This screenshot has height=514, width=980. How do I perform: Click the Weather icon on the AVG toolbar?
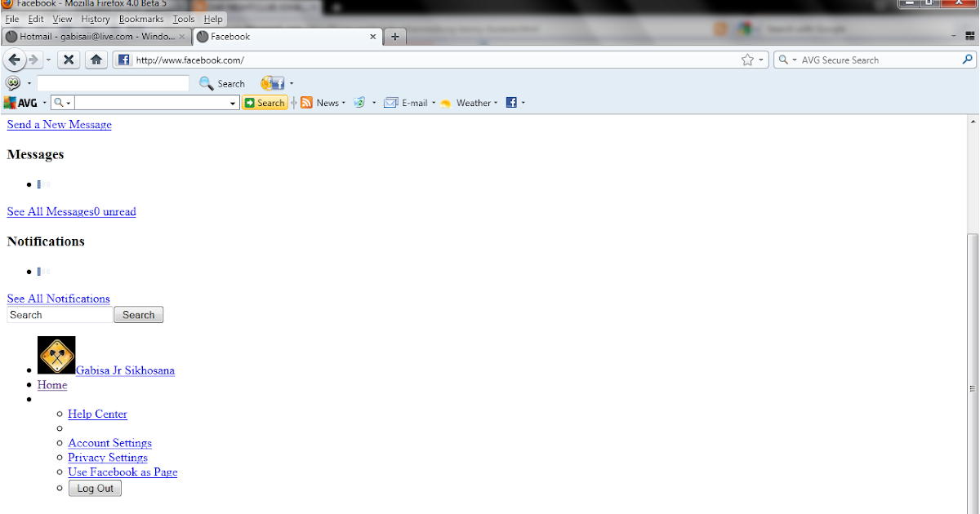point(445,102)
